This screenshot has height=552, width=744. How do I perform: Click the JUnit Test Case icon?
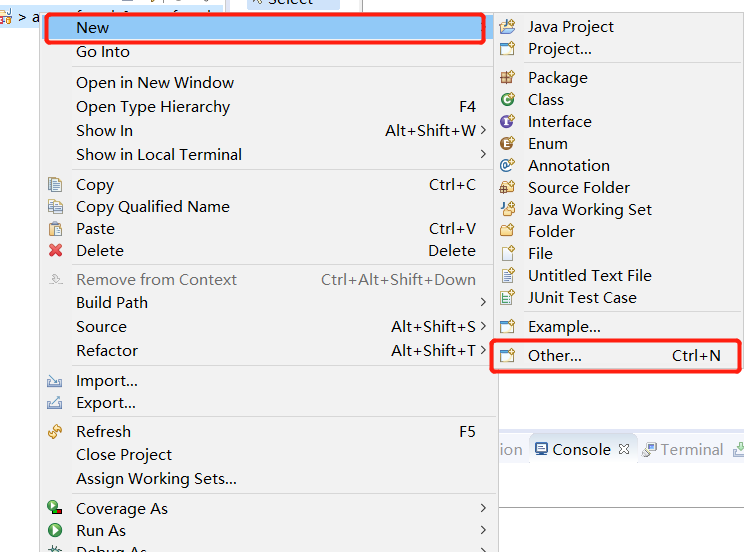[508, 298]
